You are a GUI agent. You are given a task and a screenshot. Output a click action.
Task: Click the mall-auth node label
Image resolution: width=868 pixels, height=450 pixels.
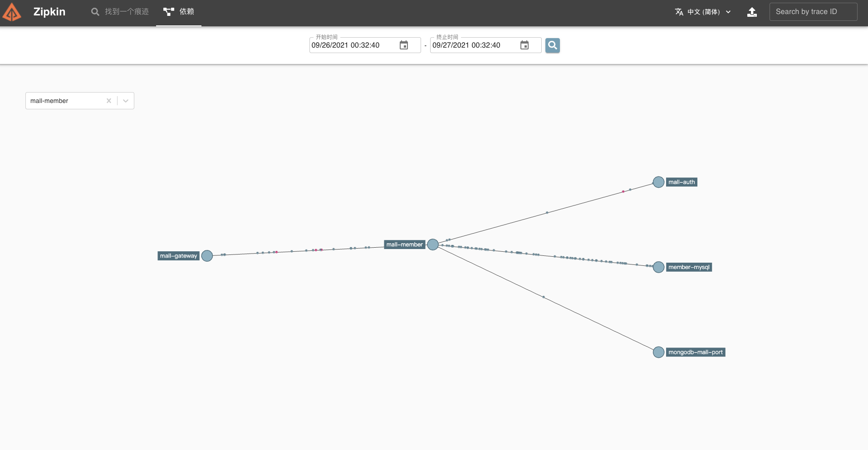click(682, 182)
